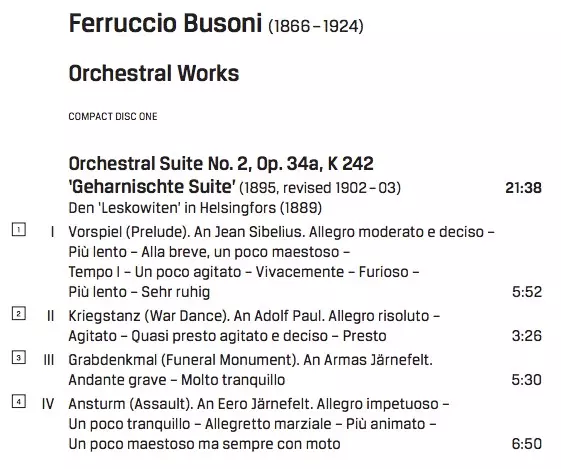
Task: Click the track 3 number box
Action: click(19, 357)
